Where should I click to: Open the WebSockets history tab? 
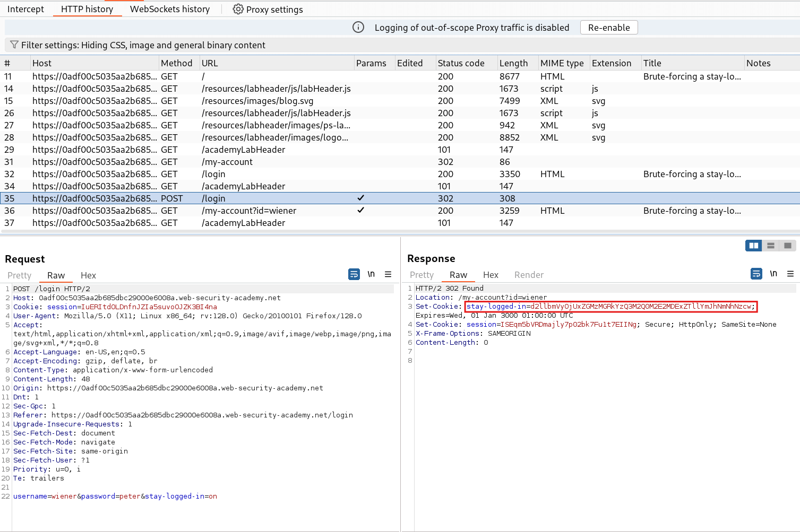point(169,9)
